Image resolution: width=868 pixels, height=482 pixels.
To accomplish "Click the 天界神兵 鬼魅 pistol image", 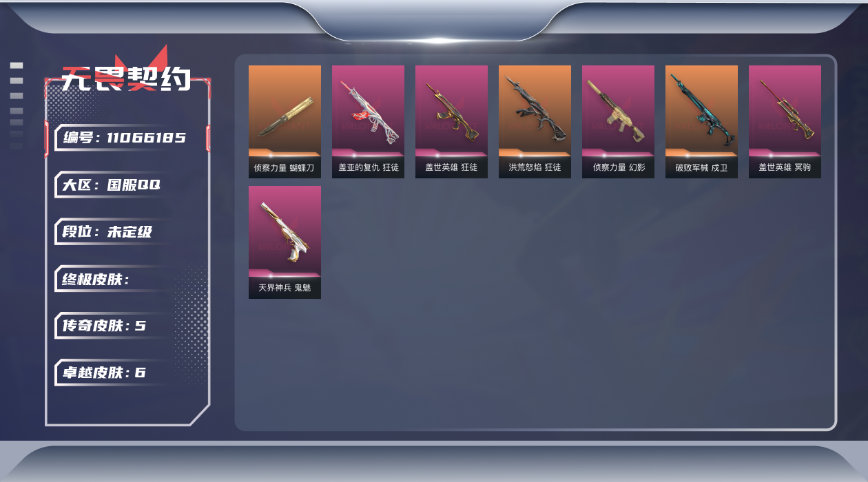I will point(285,231).
